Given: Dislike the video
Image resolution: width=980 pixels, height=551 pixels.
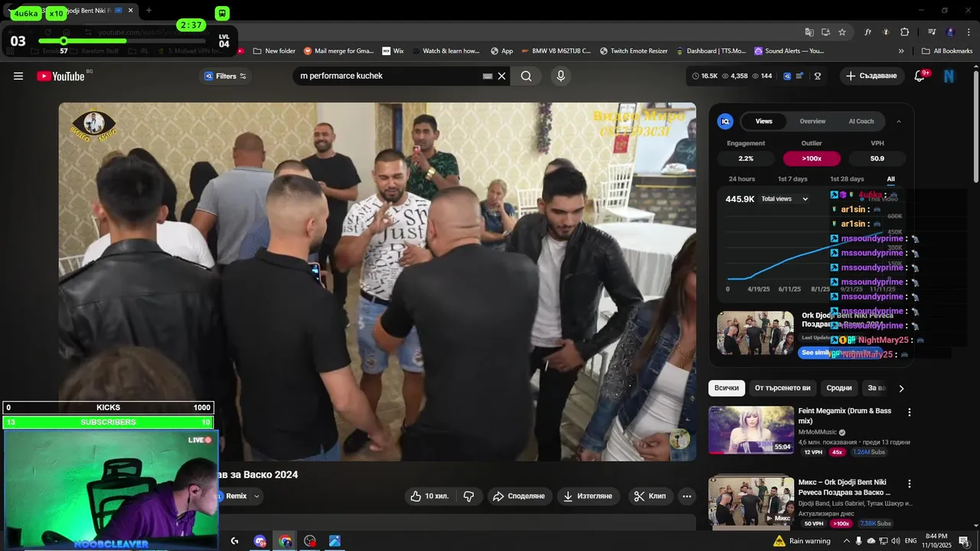Looking at the screenshot, I should coord(469,496).
